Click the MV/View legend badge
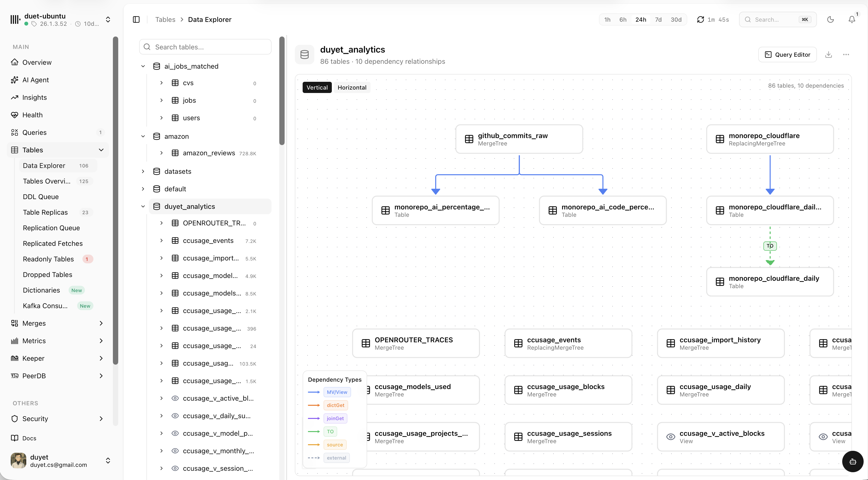Image resolution: width=868 pixels, height=480 pixels. 337,392
